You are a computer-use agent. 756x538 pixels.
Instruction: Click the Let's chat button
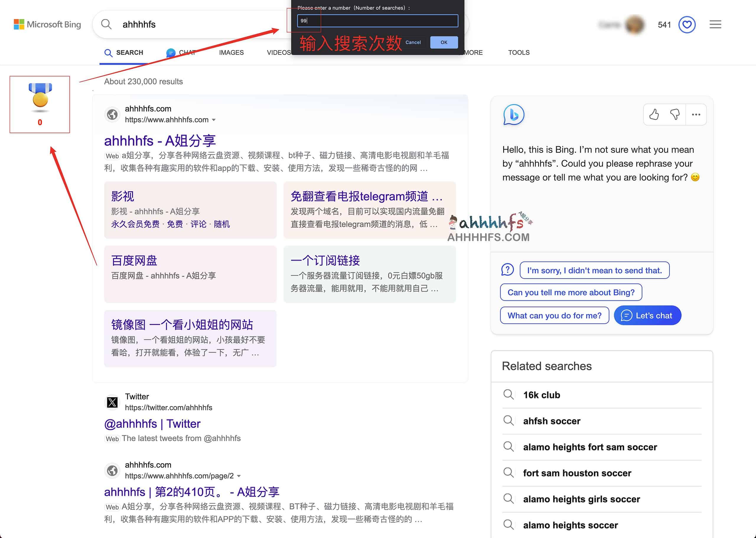[647, 315]
